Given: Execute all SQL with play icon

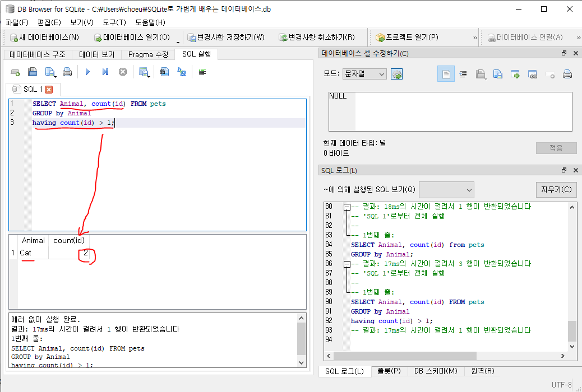Looking at the screenshot, I should [87, 72].
